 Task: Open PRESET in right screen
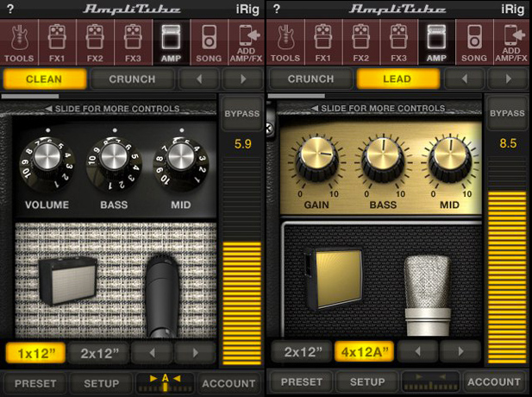[x=301, y=382]
